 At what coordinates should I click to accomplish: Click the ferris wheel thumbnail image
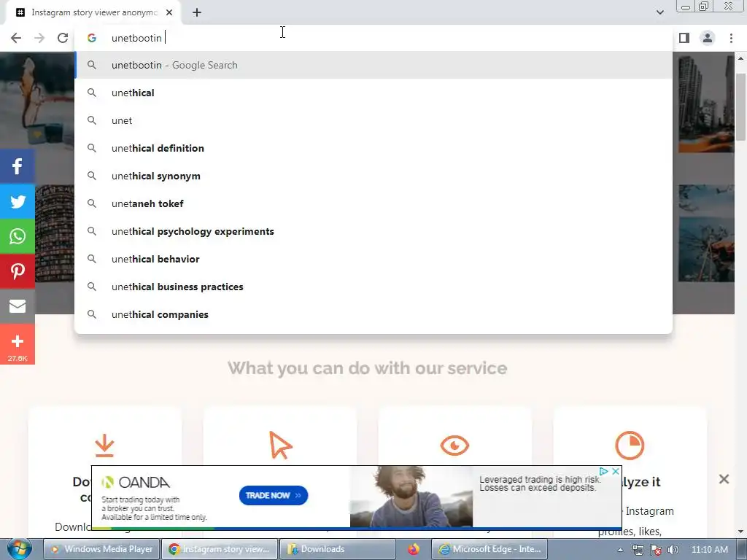coord(706,233)
